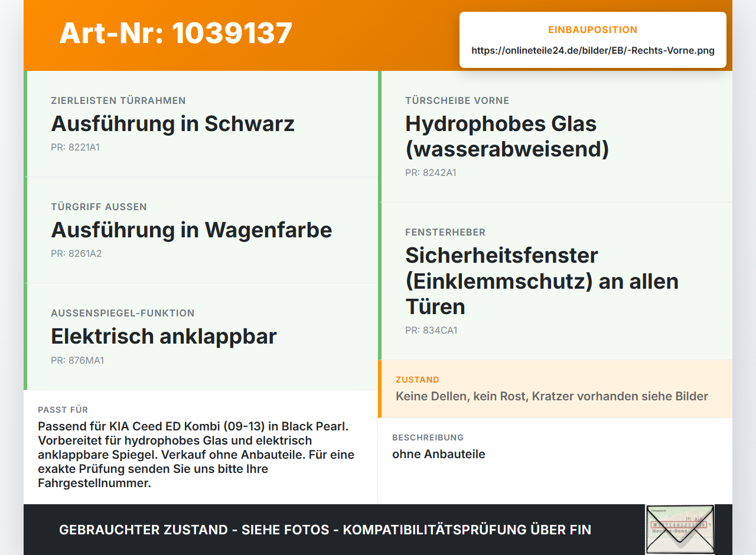The height and width of the screenshot is (555, 756).
Task: Click the PR: 8242A1 code
Action: pyautogui.click(x=431, y=172)
